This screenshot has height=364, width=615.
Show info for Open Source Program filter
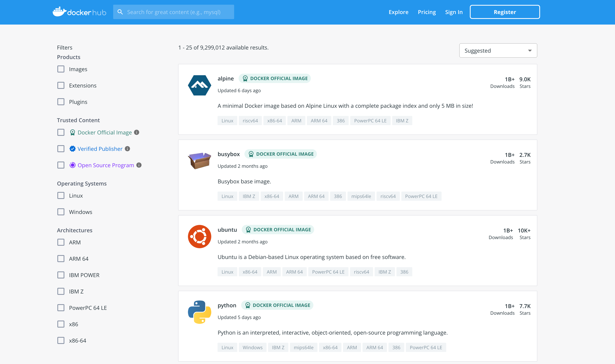click(x=139, y=165)
